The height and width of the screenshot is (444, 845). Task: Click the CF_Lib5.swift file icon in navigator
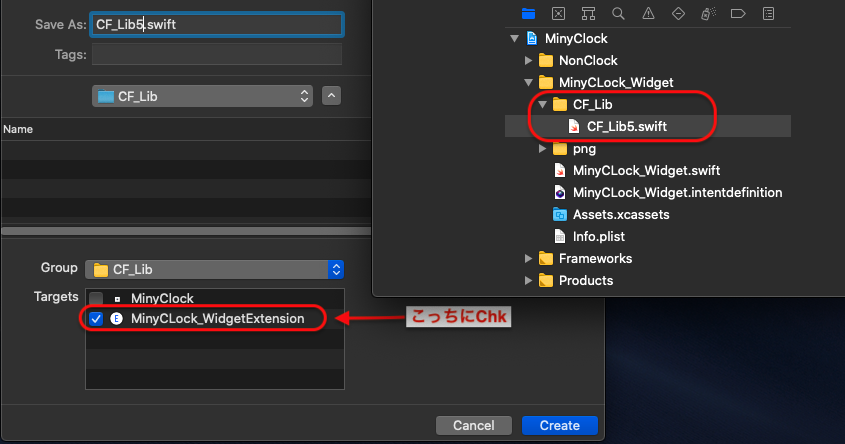[x=574, y=127]
